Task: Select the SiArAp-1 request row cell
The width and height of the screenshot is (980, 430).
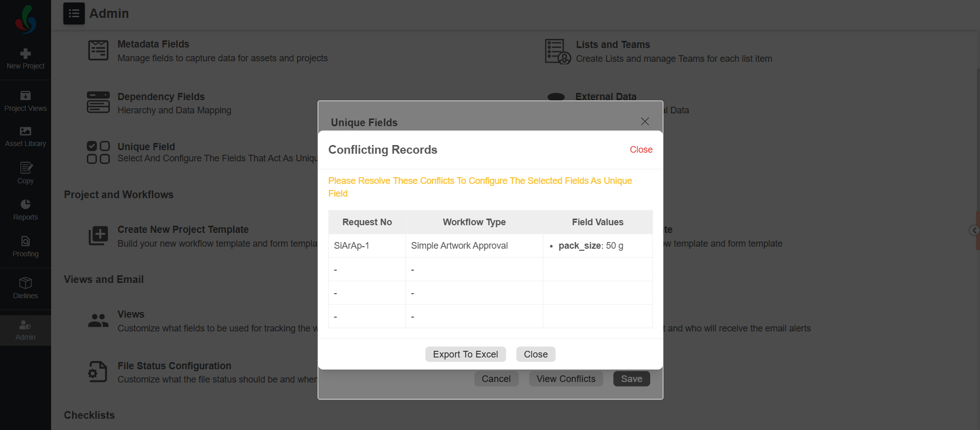Action: tap(352, 246)
